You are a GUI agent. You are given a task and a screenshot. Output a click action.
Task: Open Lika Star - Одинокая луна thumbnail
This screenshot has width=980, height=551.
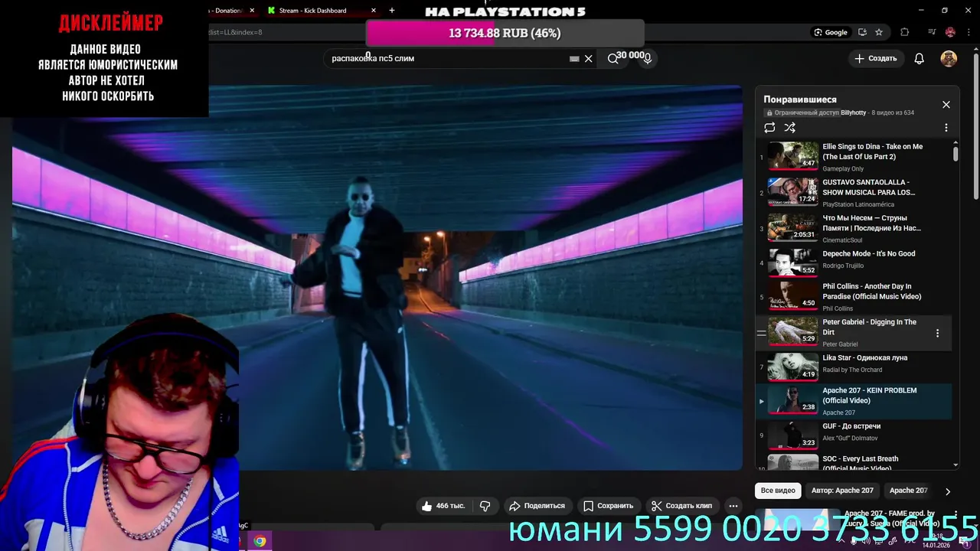[x=793, y=366]
